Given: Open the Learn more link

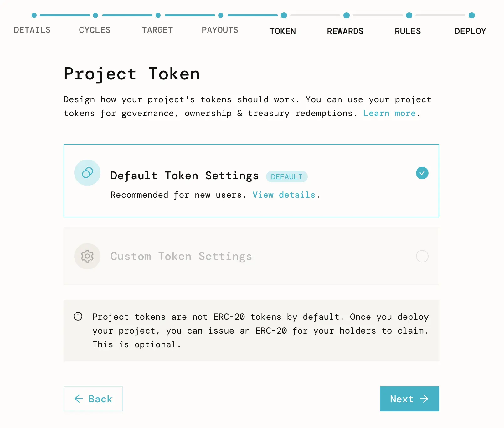Looking at the screenshot, I should [x=389, y=113].
